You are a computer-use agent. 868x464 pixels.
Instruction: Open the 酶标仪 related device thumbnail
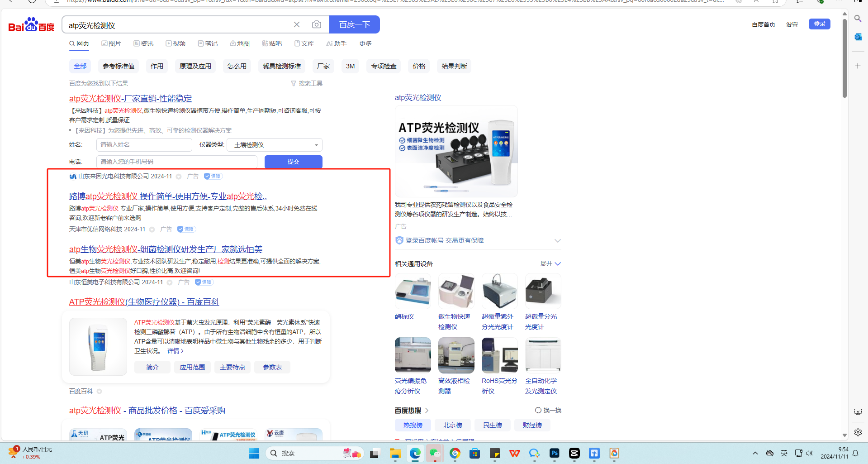point(413,291)
